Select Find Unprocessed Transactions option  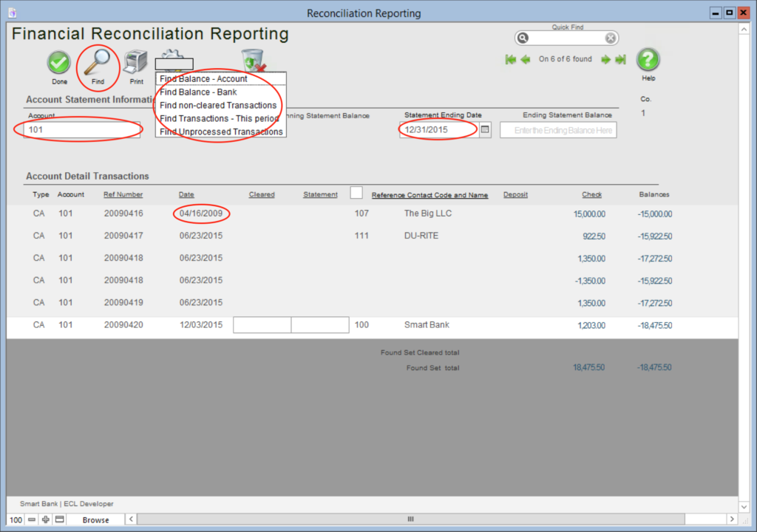click(x=221, y=132)
